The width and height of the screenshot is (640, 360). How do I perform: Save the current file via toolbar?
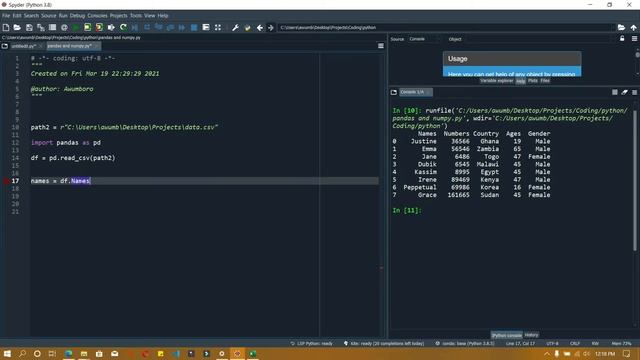[x=29, y=27]
